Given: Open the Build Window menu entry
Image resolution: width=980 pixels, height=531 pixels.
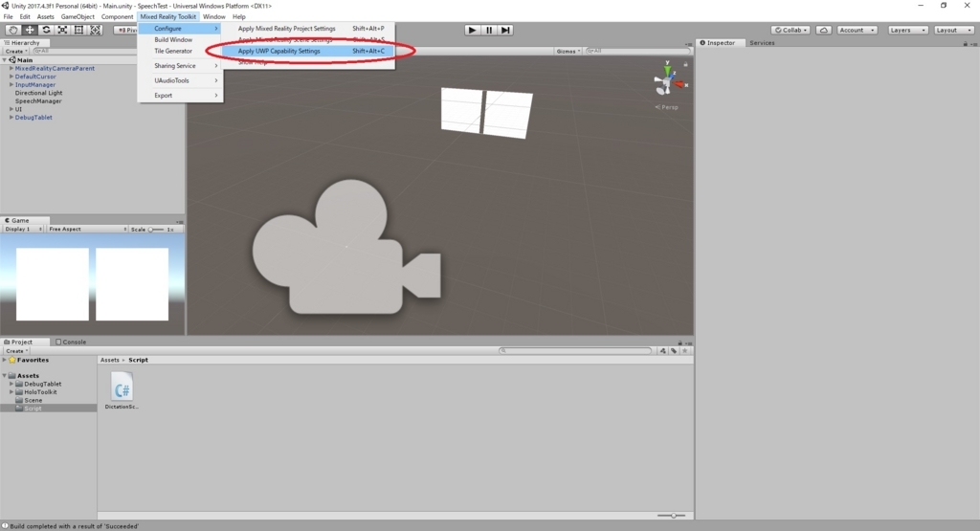Looking at the screenshot, I should 180,40.
